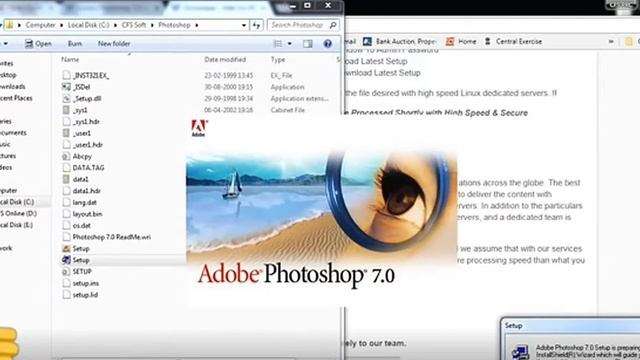Open Recent Places in navigation pane

(16, 98)
